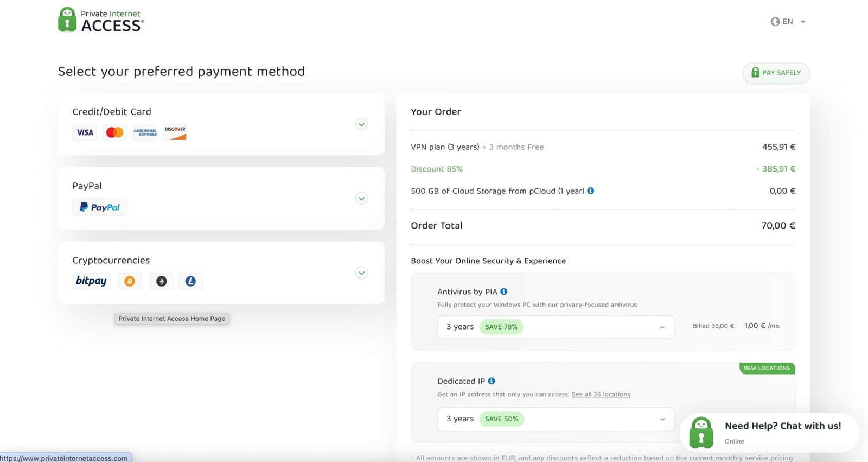
Task: Click the Discount 85% line
Action: click(x=437, y=169)
